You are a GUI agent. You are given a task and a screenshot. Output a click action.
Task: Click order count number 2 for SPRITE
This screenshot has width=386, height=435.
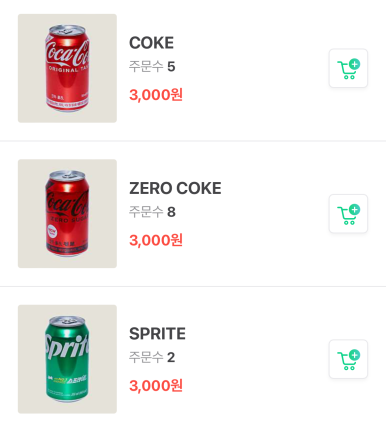[x=171, y=357]
